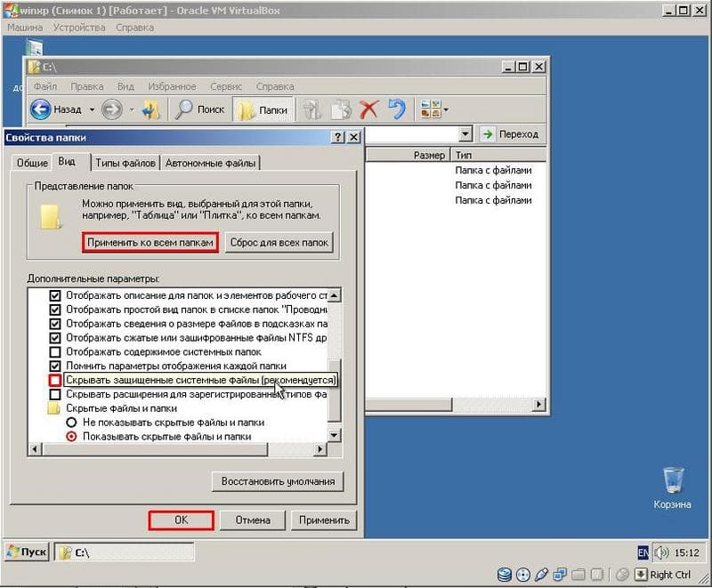Viewport: 712px width, 588px height.
Task: Toggle the Folders (Папки) pane button
Action: click(263, 109)
